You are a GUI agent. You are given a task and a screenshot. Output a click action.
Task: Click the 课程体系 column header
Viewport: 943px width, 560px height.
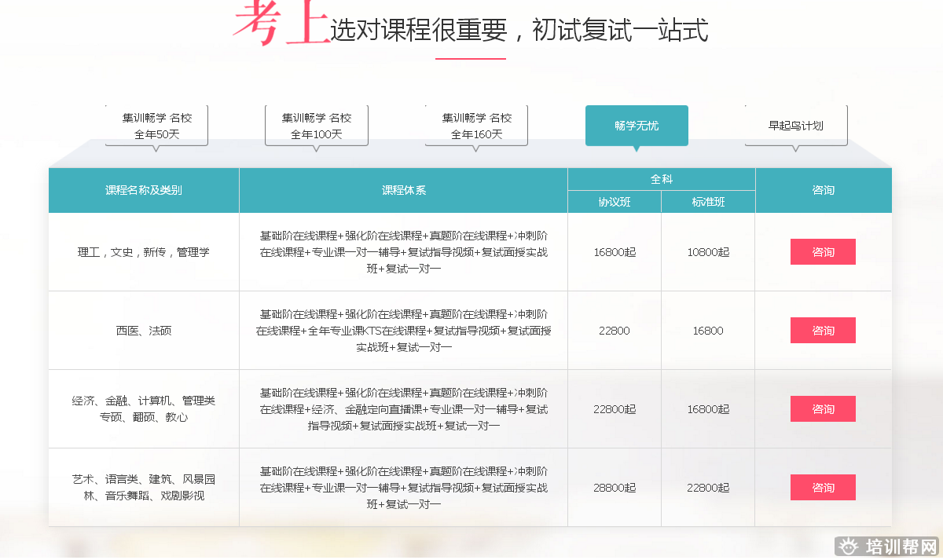(403, 190)
